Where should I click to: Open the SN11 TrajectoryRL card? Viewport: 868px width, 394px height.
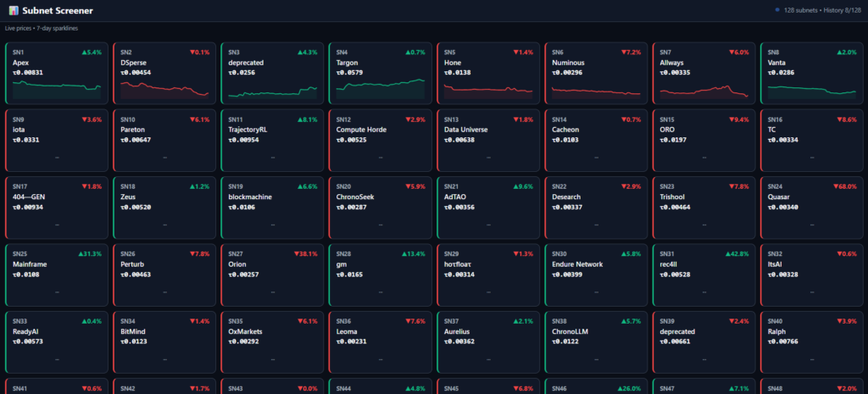272,140
